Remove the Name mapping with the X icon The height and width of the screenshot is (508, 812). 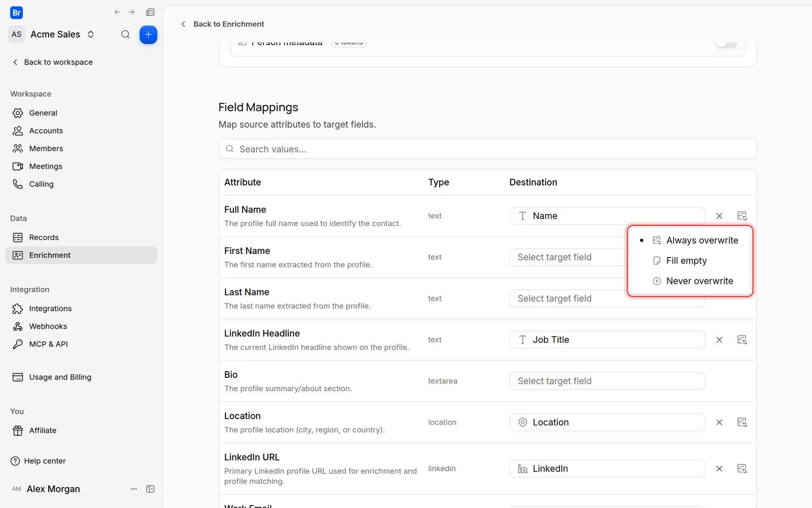(x=719, y=216)
